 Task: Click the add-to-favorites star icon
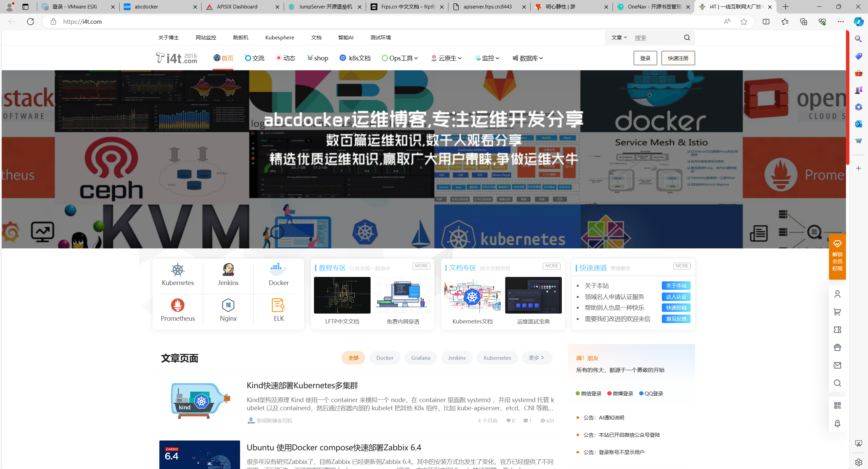click(x=744, y=22)
